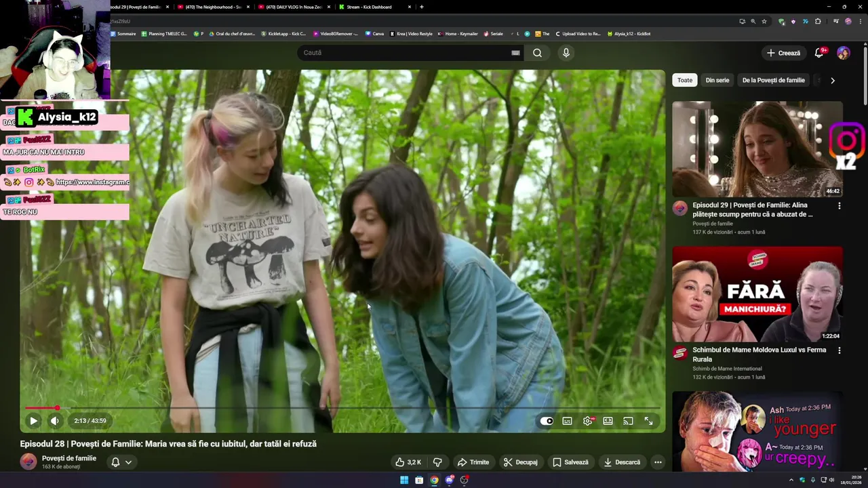
Task: Open Windows Start menu
Action: 404,480
